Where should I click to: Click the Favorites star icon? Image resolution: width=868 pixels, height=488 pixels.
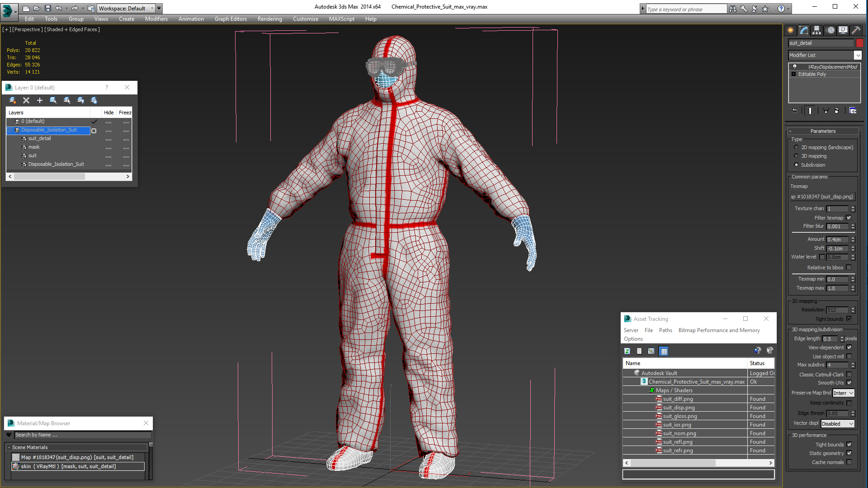click(x=765, y=9)
